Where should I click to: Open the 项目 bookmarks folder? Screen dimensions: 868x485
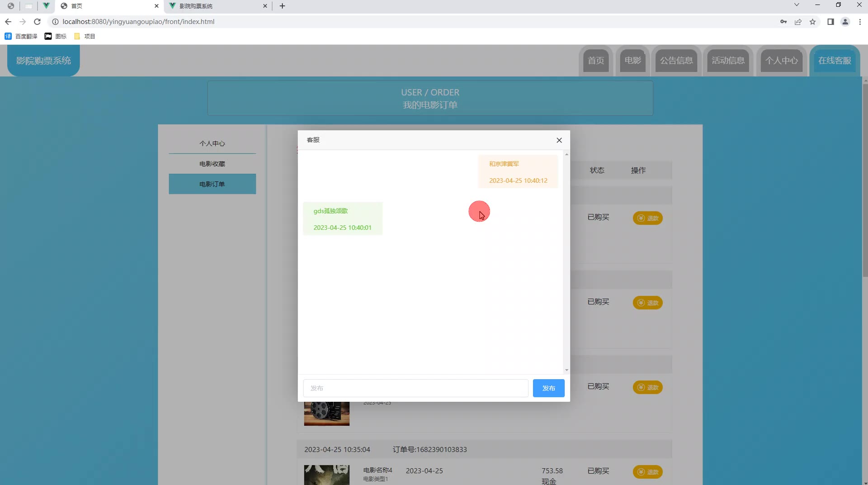pos(85,36)
